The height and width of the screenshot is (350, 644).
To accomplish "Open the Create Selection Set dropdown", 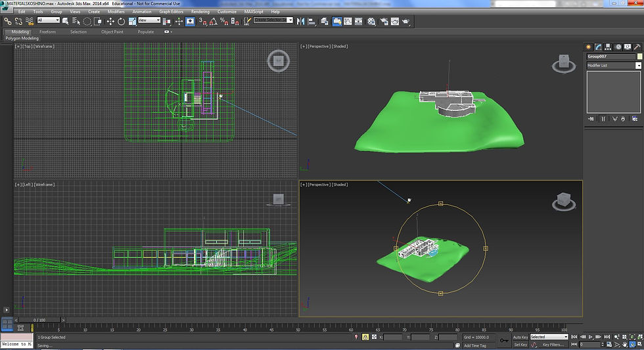I will point(273,20).
